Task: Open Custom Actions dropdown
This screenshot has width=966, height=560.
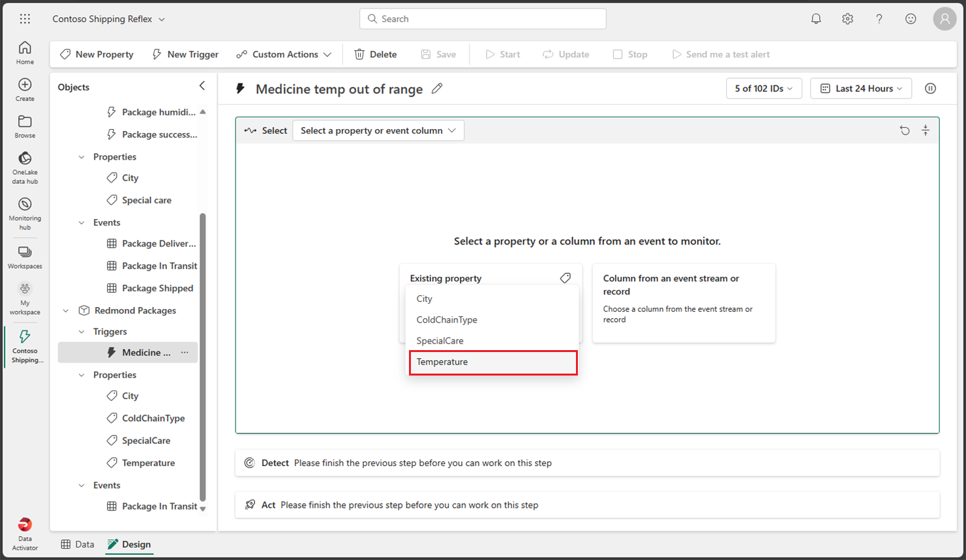Action: pyautogui.click(x=284, y=54)
